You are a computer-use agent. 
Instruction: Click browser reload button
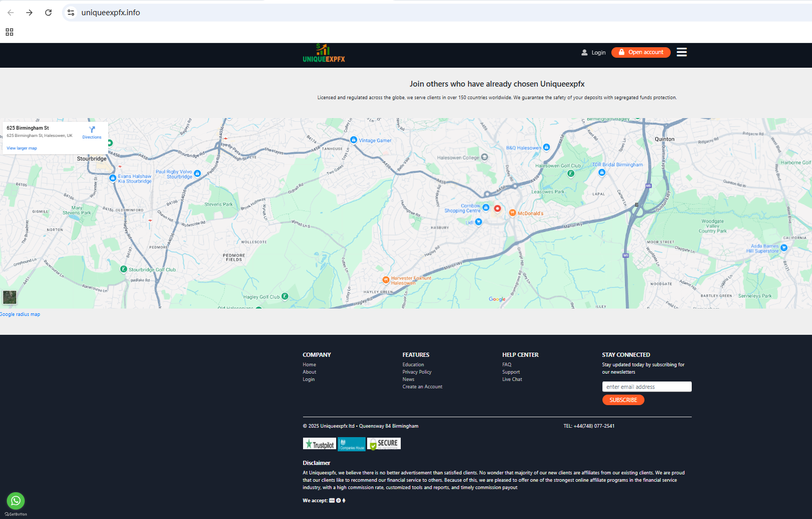pos(48,13)
